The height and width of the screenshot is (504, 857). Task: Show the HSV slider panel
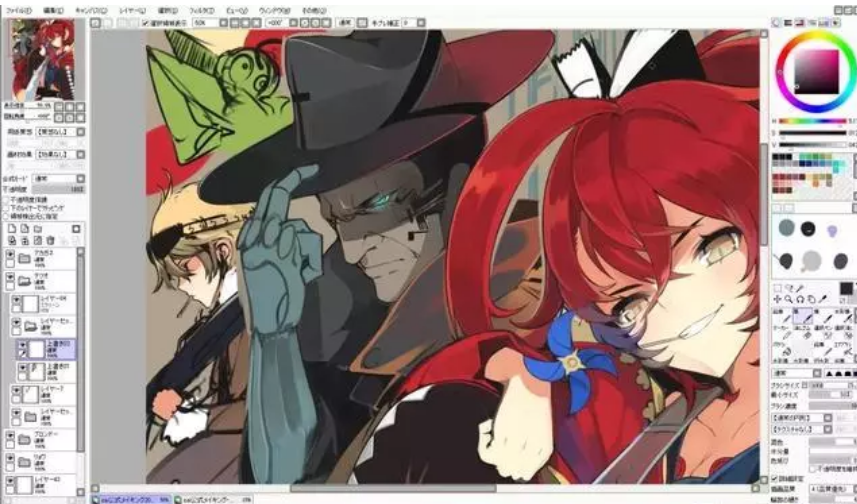click(x=800, y=23)
